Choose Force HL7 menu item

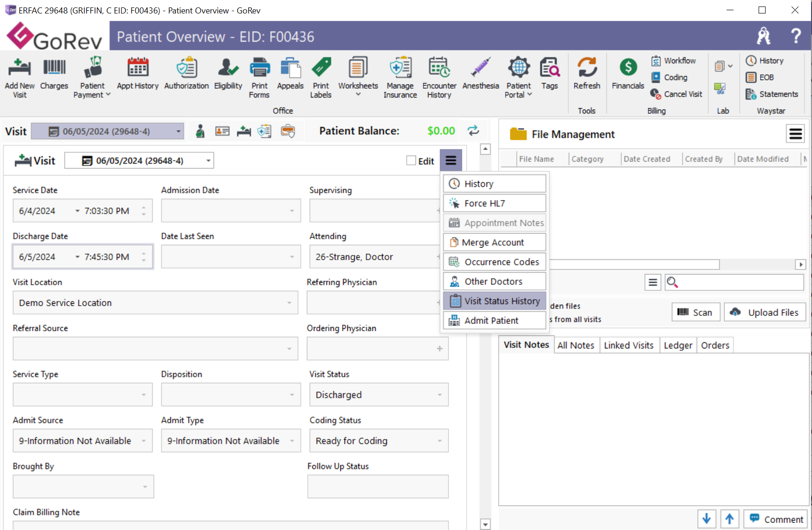494,203
